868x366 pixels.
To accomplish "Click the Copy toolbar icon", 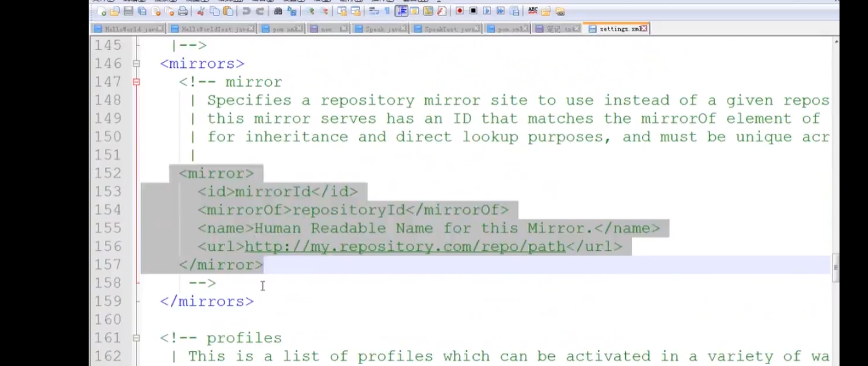I will [x=214, y=12].
